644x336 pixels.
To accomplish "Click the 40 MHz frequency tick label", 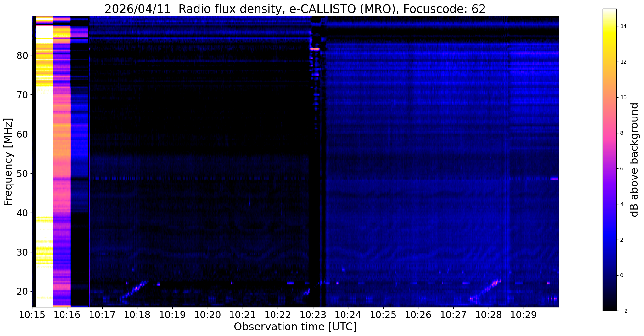I will click(x=22, y=213).
